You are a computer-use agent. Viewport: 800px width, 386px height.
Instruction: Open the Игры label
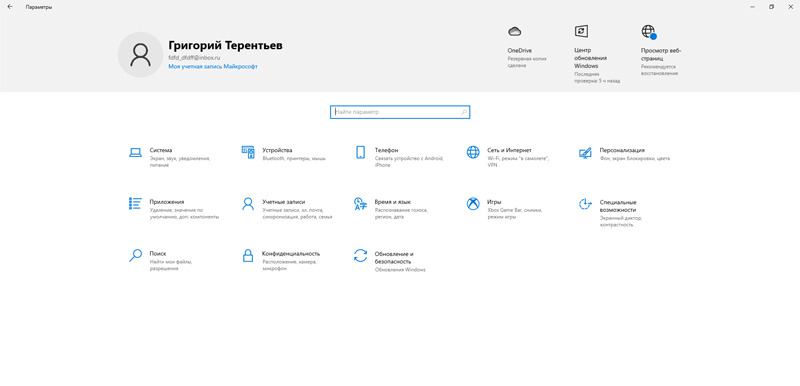tap(494, 202)
